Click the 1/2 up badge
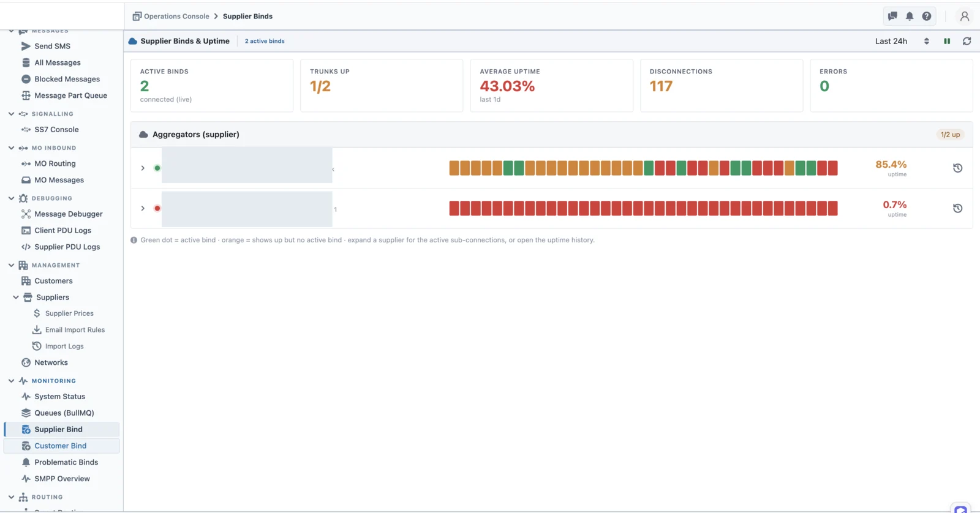Screen dimensions: 980x513 (951, 135)
